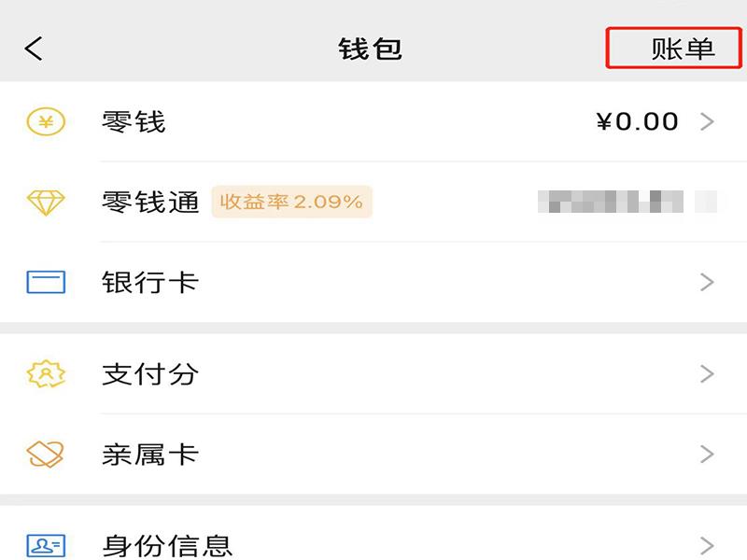Image resolution: width=747 pixels, height=560 pixels.
Task: Tap the back arrow icon
Action: click(x=35, y=49)
